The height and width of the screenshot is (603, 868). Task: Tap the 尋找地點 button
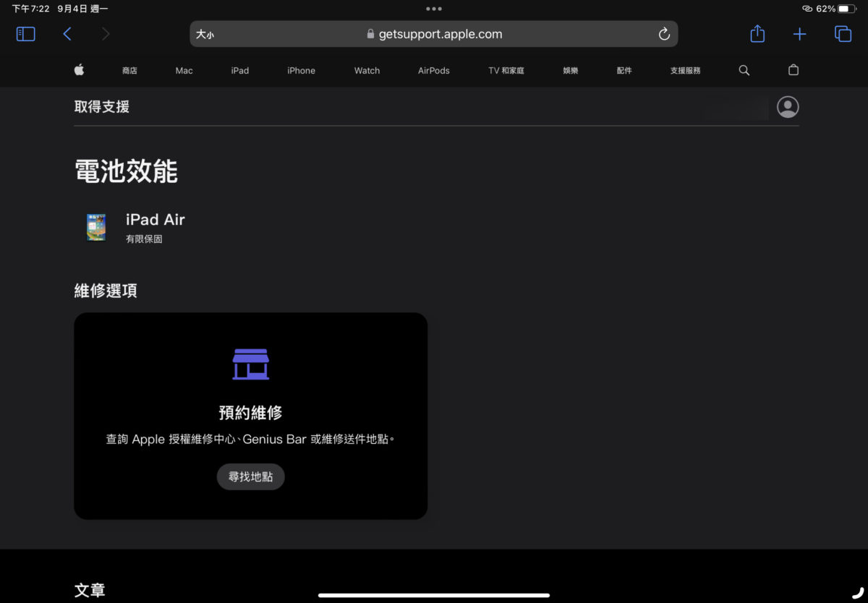[251, 477]
